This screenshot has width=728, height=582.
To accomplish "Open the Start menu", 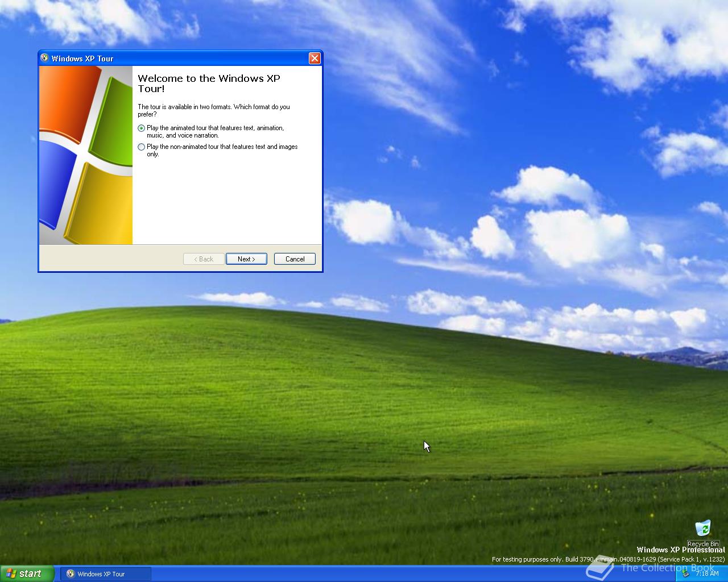I will 27,573.
